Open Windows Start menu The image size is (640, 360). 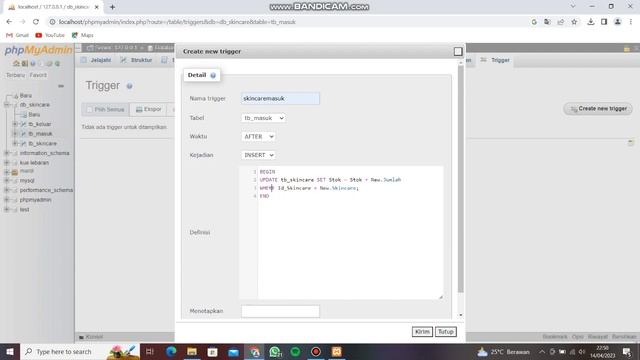point(10,352)
